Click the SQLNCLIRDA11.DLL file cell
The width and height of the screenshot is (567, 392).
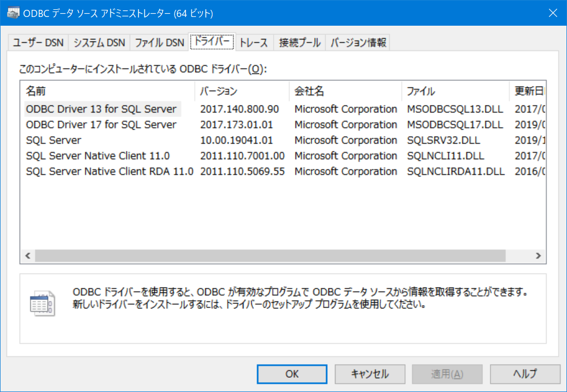click(x=455, y=171)
